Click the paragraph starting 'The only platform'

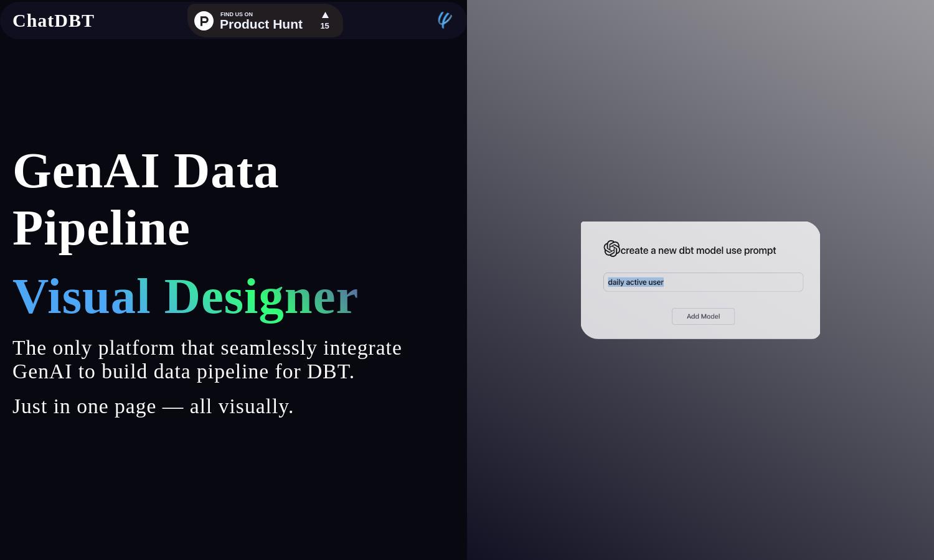(207, 360)
